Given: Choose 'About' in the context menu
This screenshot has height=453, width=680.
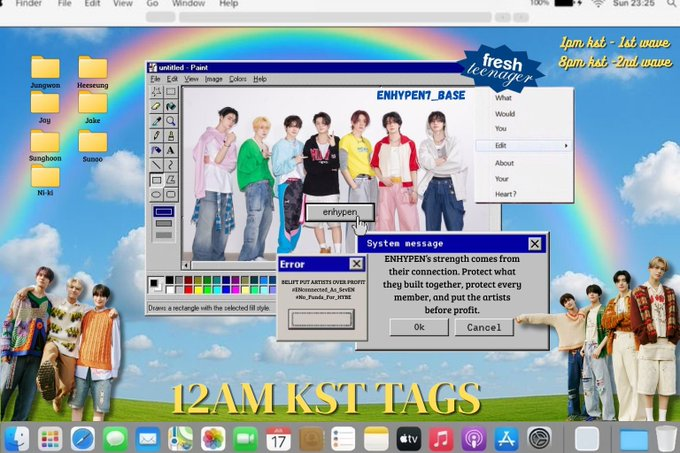Looking at the screenshot, I should click(504, 163).
